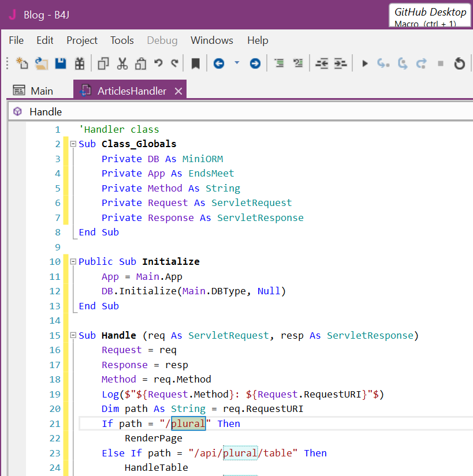Click line number 21 in the editor
Viewport: 473px width, 476px height.
pos(55,423)
